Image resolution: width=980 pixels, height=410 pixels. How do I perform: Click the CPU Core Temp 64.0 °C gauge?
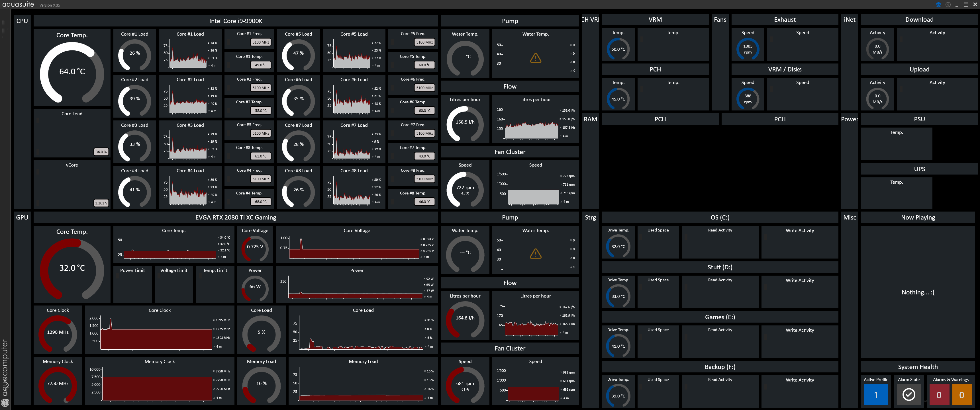[x=72, y=71]
